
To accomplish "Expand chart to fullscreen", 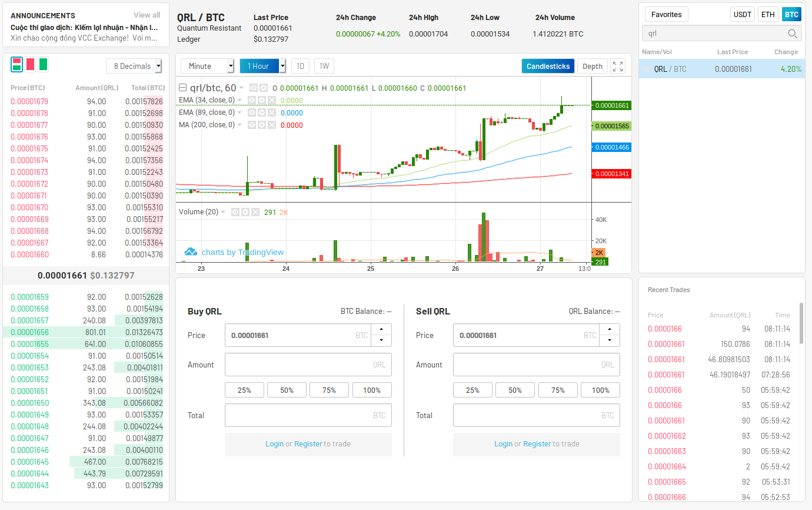I will click(618, 66).
